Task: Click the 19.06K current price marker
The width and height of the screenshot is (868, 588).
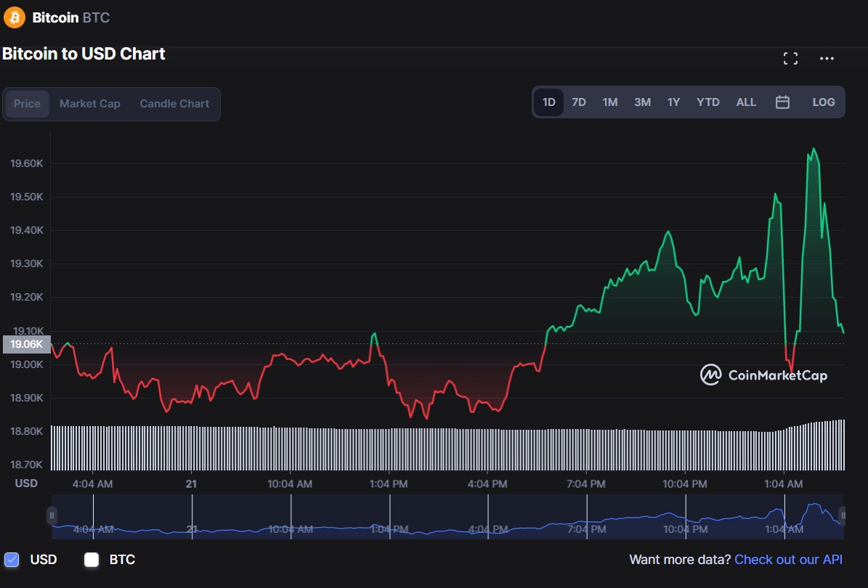Action: click(26, 344)
